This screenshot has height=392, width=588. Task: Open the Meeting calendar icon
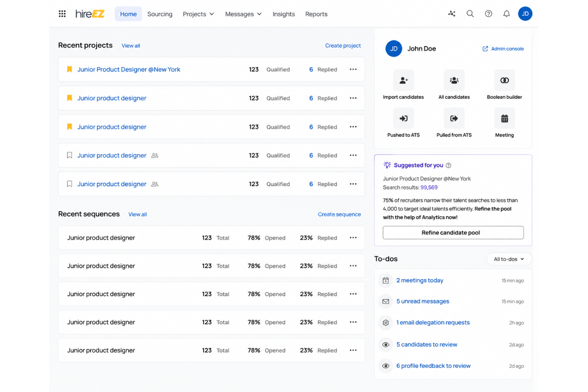pos(505,118)
